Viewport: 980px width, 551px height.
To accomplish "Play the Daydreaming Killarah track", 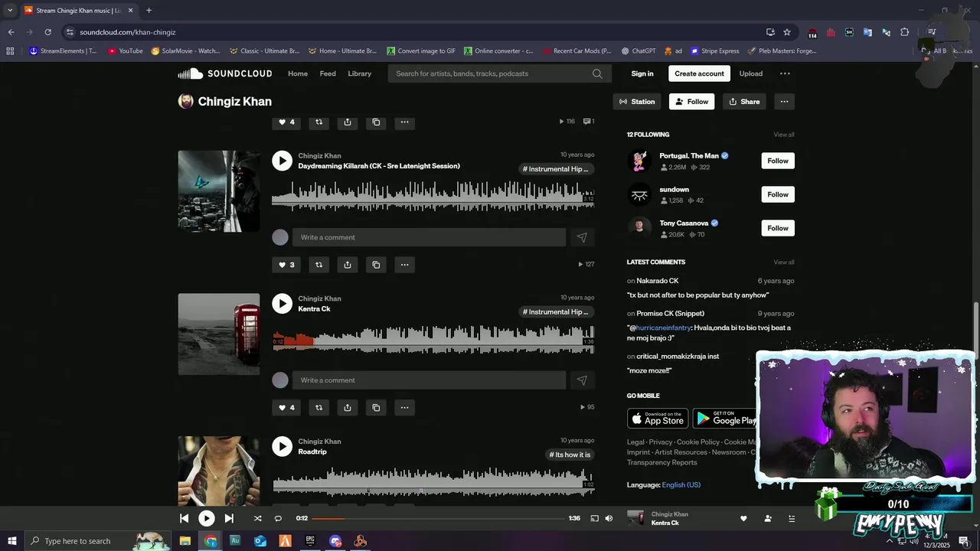I will [283, 161].
